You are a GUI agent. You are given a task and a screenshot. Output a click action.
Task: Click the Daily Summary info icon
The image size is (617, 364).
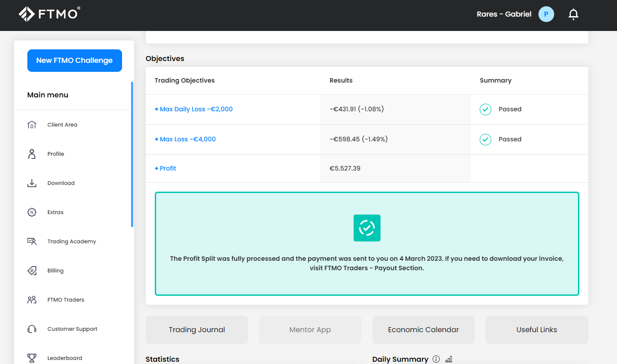[x=436, y=359]
